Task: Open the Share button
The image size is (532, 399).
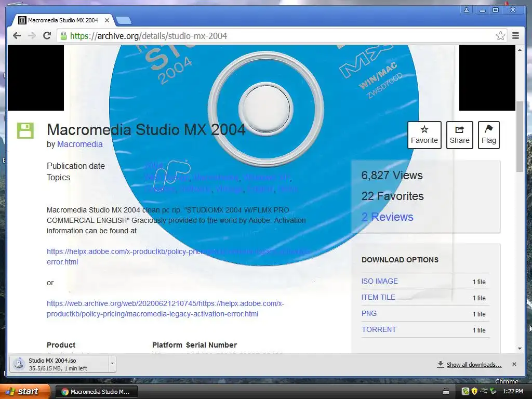Action: 459,135
